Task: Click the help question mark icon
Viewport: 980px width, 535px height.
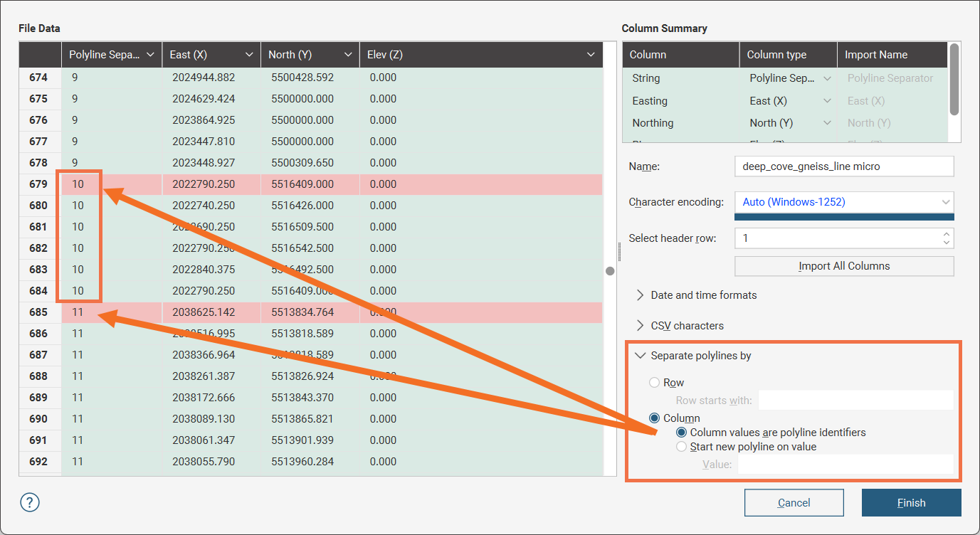Action: pyautogui.click(x=30, y=503)
